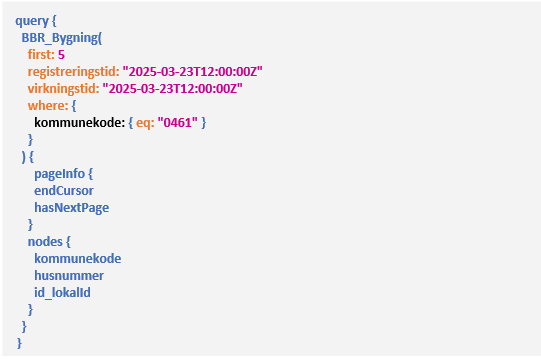Select the BBR_Bygning type name
This screenshot has width=541, height=360.
pyautogui.click(x=60, y=38)
